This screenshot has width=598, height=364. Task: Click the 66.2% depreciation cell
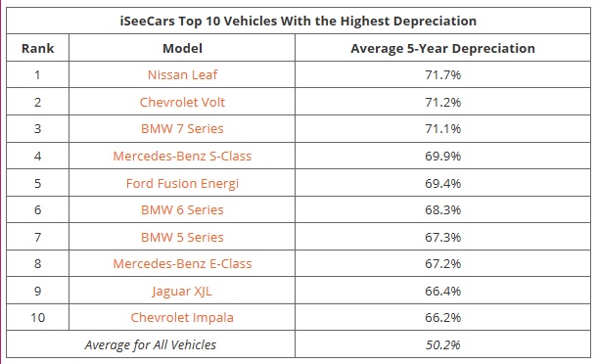(x=442, y=317)
